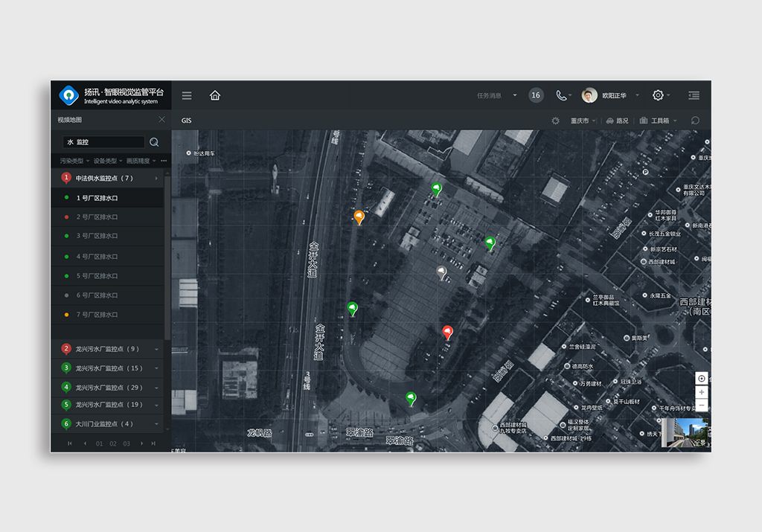
Task: Click the map brightness sun icon
Action: tap(555, 121)
